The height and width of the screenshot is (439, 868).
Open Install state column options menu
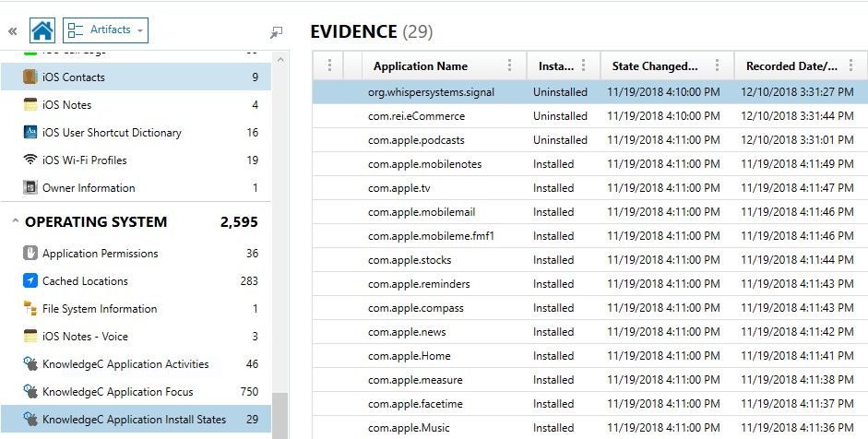click(x=583, y=65)
